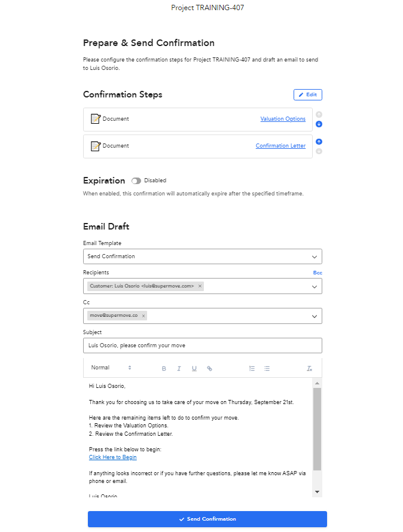Clear text formatting in editor
This screenshot has height=532, width=403.
click(309, 368)
